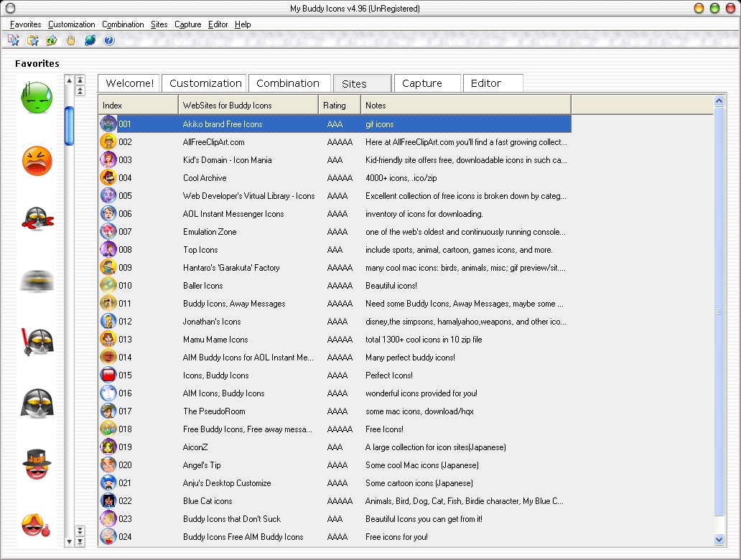The height and width of the screenshot is (560, 741).
Task: Click the yellow hand toolbar icon
Action: (71, 41)
